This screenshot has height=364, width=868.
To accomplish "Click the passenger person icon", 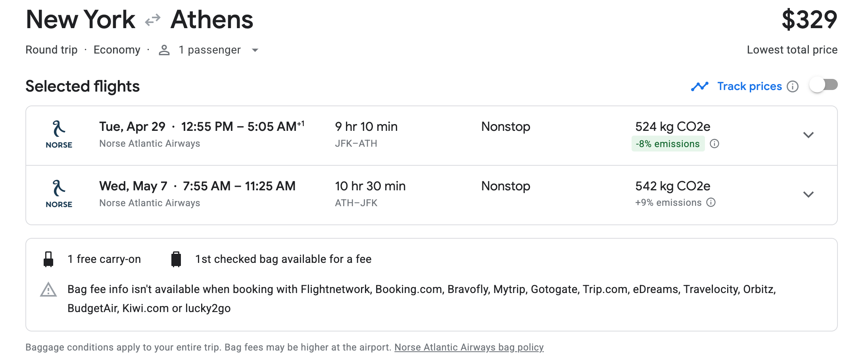I will point(164,50).
